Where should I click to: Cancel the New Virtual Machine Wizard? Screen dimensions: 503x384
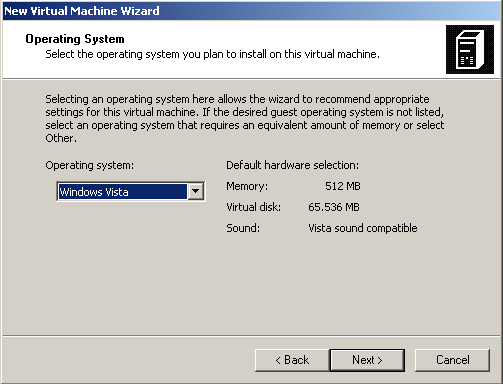452,360
